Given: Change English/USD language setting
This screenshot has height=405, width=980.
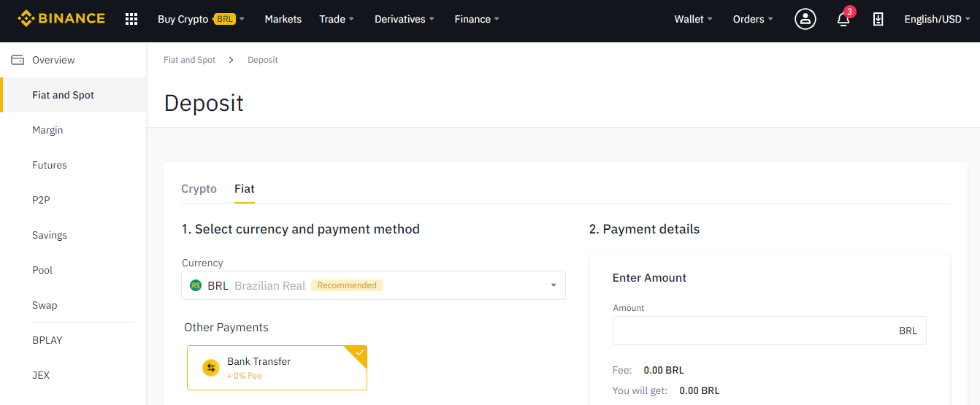Looking at the screenshot, I should pyautogui.click(x=937, y=19).
